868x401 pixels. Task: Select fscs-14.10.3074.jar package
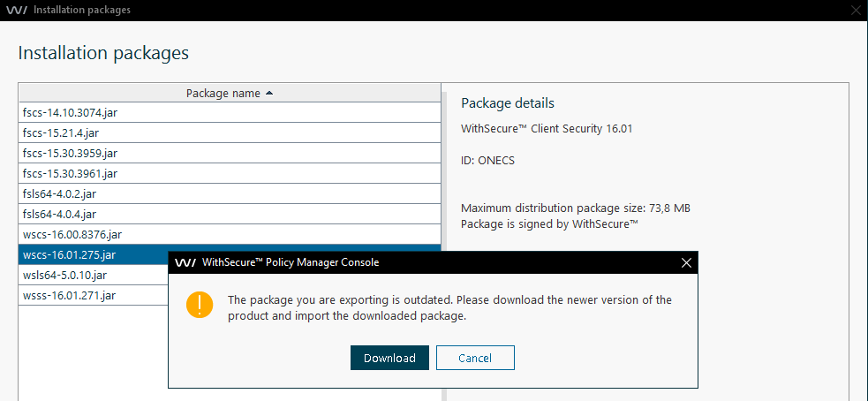tap(230, 112)
